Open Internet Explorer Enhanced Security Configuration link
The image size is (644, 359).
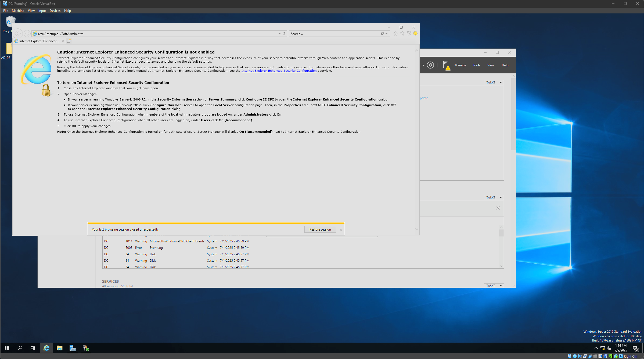279,71
